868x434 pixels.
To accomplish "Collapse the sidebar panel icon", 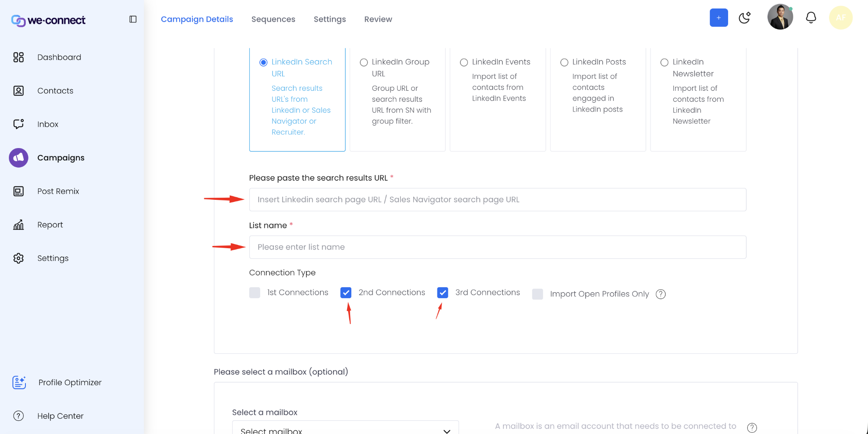I will pos(133,19).
